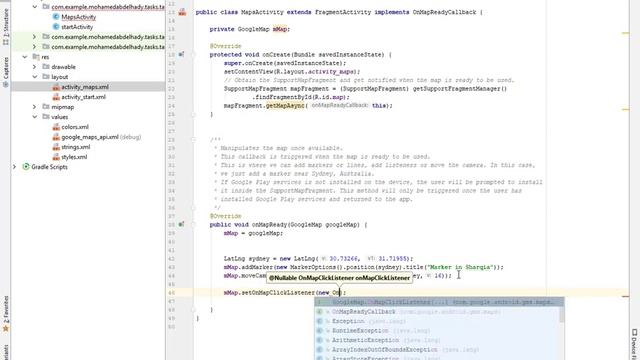Collapse the res folder
Image resolution: width=640 pixels, height=360 pixels.
coord(25,57)
